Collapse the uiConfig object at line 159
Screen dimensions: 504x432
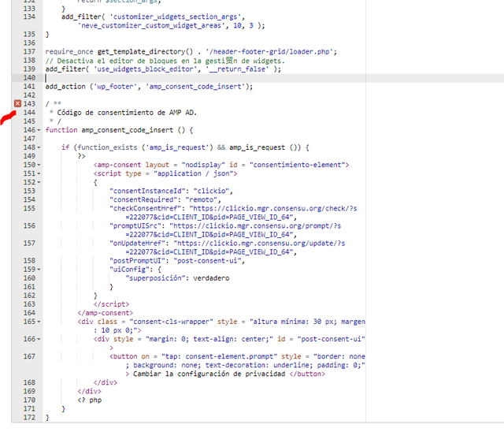pyautogui.click(x=39, y=270)
